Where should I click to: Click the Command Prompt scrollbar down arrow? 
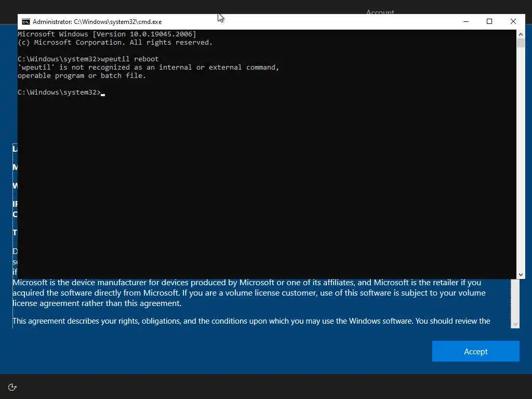(x=521, y=274)
